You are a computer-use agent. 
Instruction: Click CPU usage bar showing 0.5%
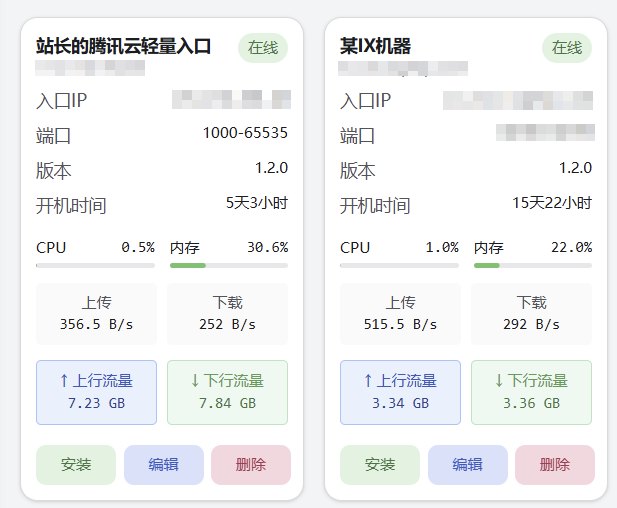point(96,265)
